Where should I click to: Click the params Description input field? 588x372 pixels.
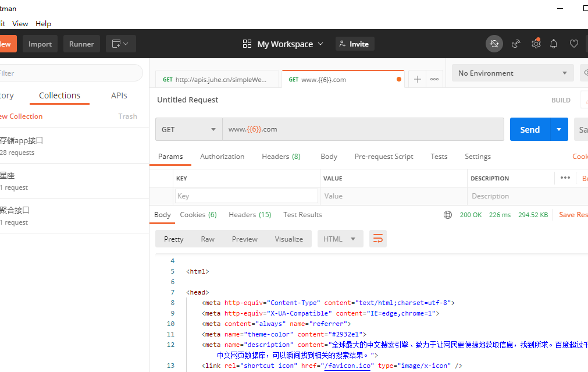pyautogui.click(x=528, y=196)
